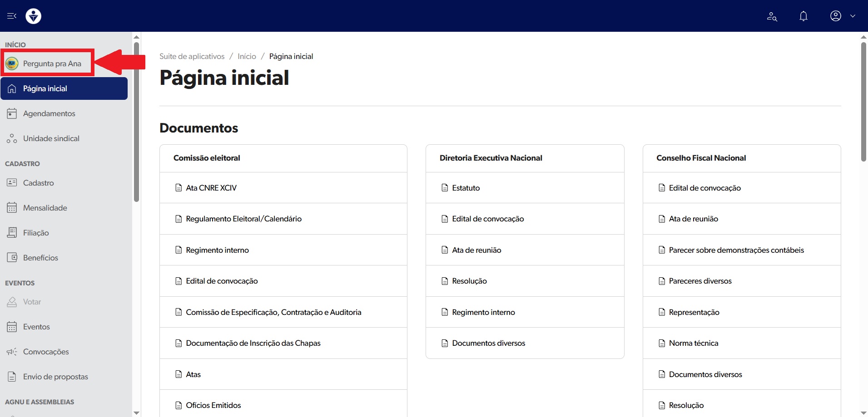The height and width of the screenshot is (417, 868).
Task: Collapse the sidebar with the hamburger icon
Action: 12,16
